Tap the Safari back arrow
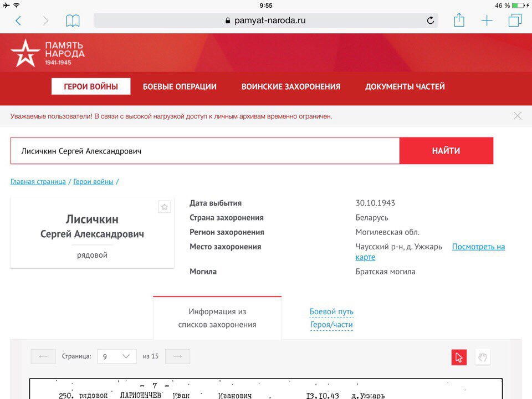 [18, 21]
